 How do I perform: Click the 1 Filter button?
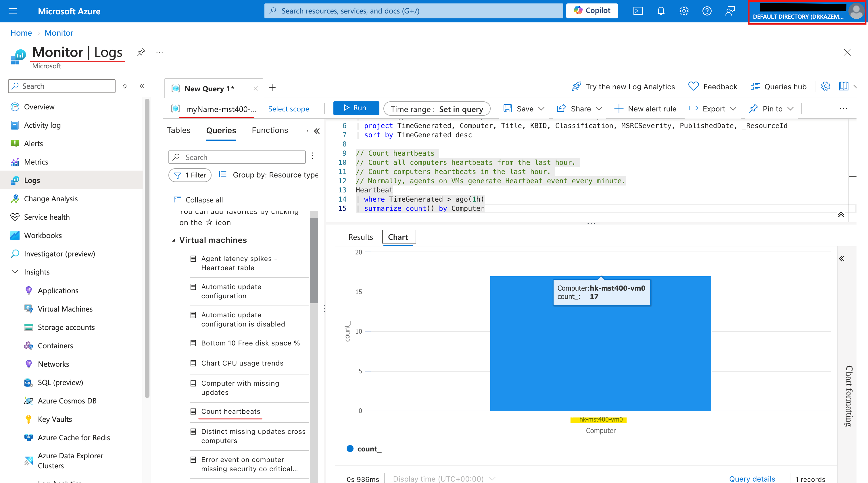pyautogui.click(x=190, y=175)
